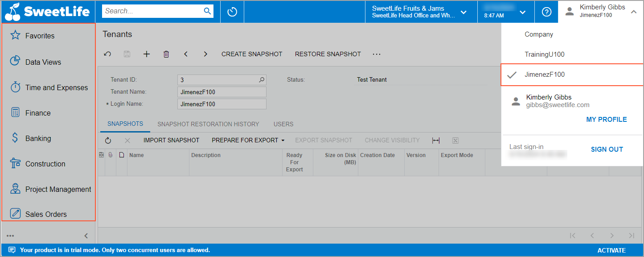The width and height of the screenshot is (644, 257).
Task: Select the JimenezF100 tenant option
Action: [x=545, y=75]
